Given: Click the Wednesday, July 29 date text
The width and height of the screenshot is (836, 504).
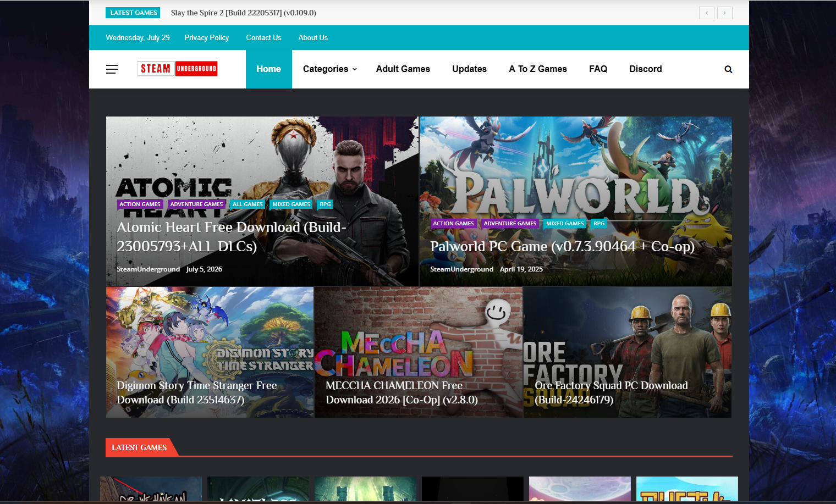Looking at the screenshot, I should 137,38.
